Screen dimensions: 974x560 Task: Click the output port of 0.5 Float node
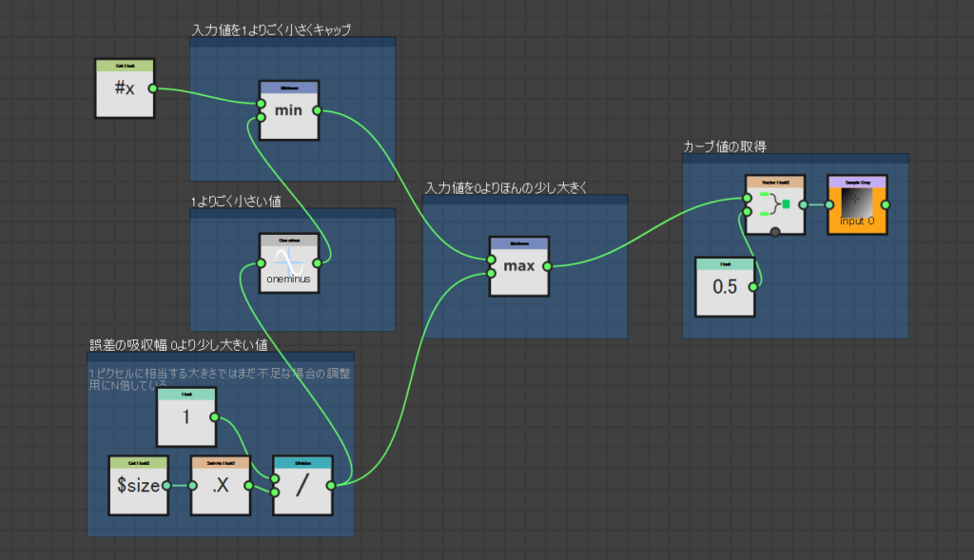753,286
